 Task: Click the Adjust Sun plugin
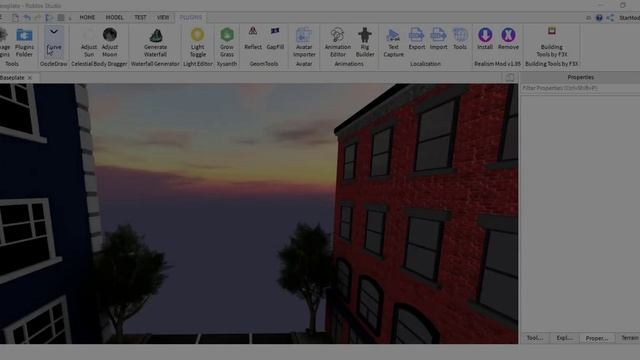point(89,42)
